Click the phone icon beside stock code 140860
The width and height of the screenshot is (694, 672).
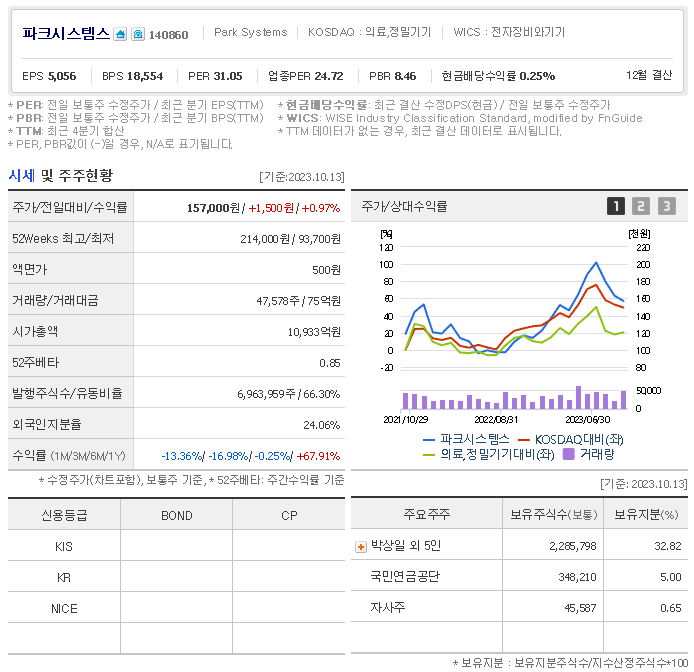(138, 34)
